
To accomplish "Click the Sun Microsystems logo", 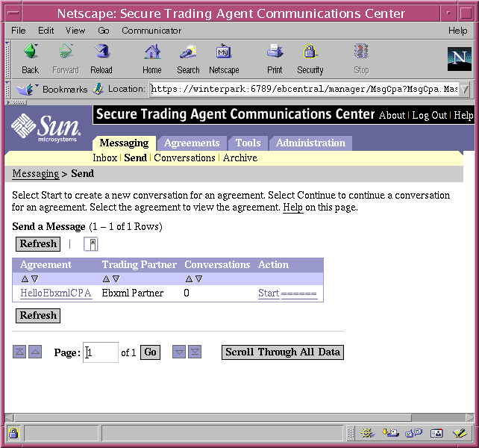I will tap(46, 128).
